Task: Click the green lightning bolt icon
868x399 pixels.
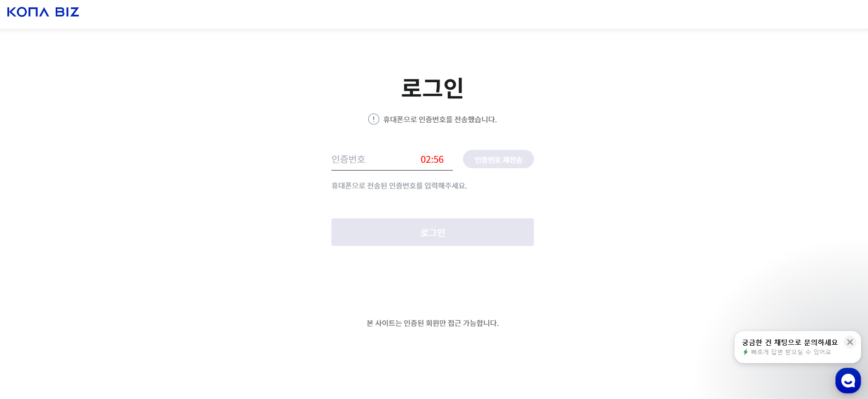Action: point(746,352)
